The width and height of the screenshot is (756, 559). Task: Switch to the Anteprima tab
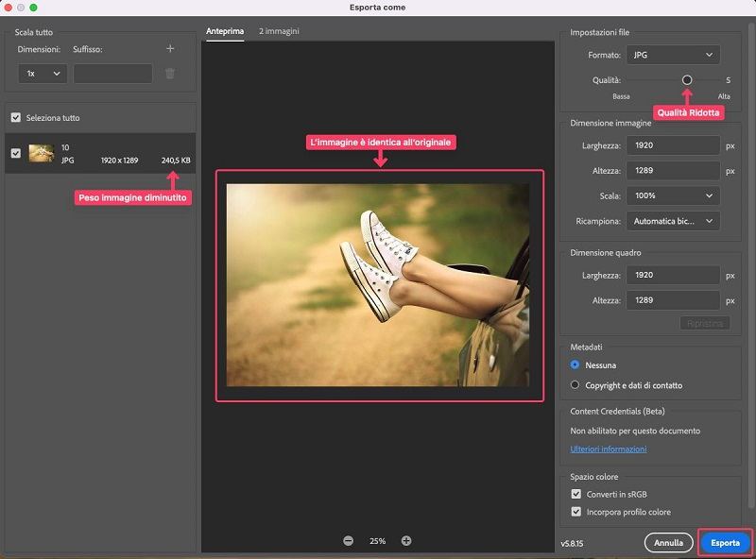point(225,31)
